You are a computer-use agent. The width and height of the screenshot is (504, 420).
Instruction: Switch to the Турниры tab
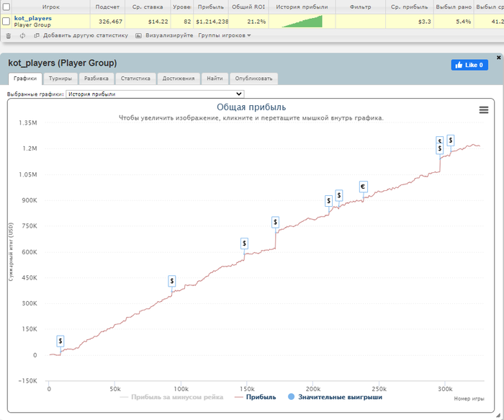click(60, 79)
